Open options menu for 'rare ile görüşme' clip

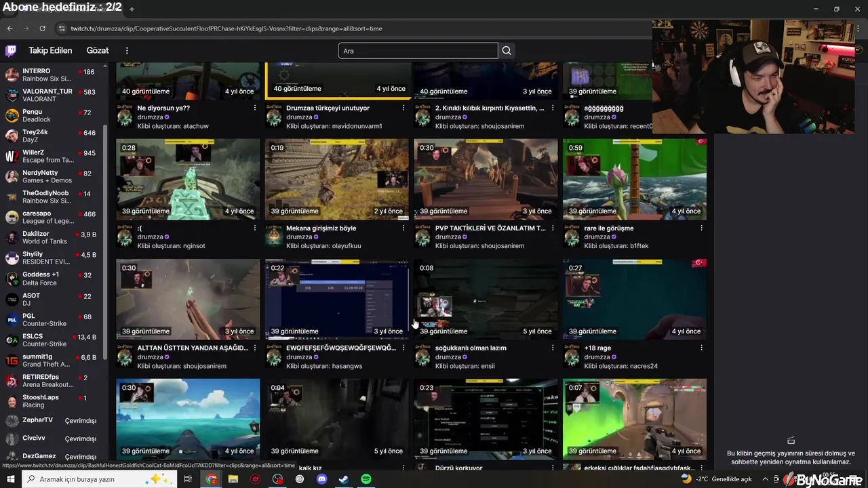click(x=701, y=228)
